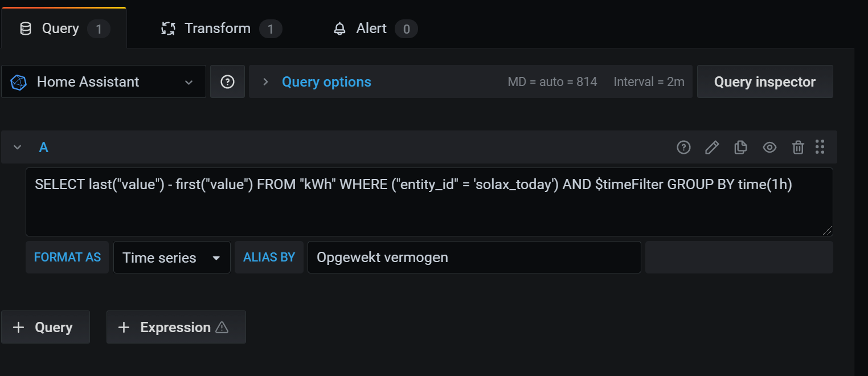Click the Alert bell icon
Screen dimensions: 868x376
pyautogui.click(x=340, y=28)
